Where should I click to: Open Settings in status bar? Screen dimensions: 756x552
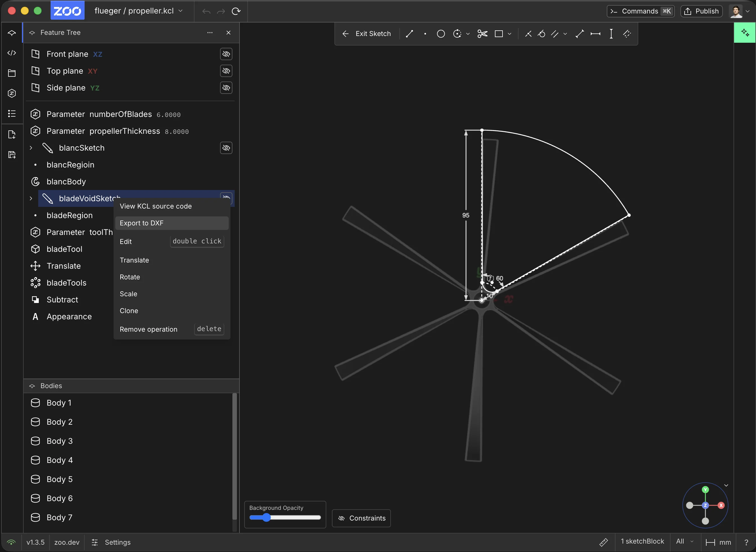111,542
